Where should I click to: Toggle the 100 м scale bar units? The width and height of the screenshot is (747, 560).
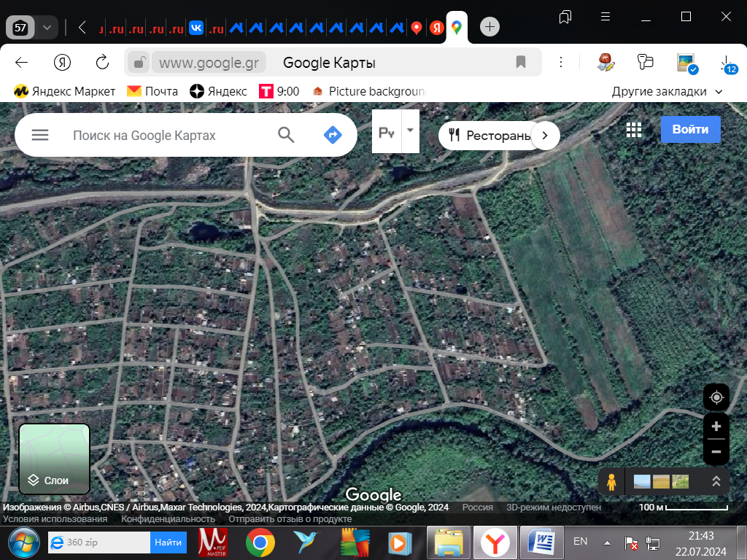click(x=683, y=507)
